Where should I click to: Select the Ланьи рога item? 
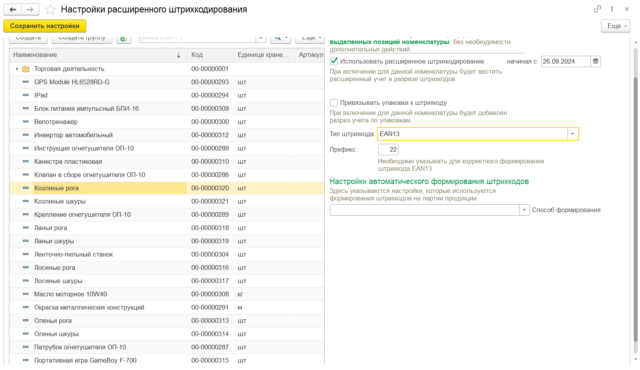tap(167, 228)
